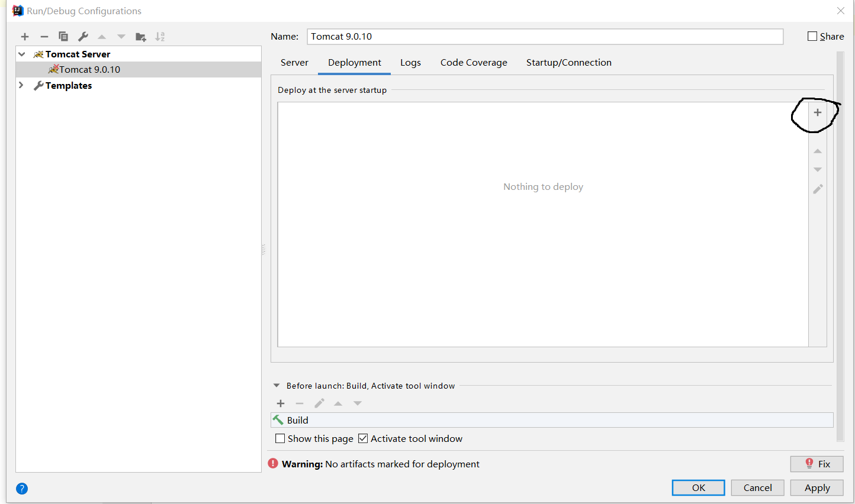This screenshot has width=855, height=504.
Task: Switch to Startup/Connection tab
Action: pyautogui.click(x=569, y=63)
